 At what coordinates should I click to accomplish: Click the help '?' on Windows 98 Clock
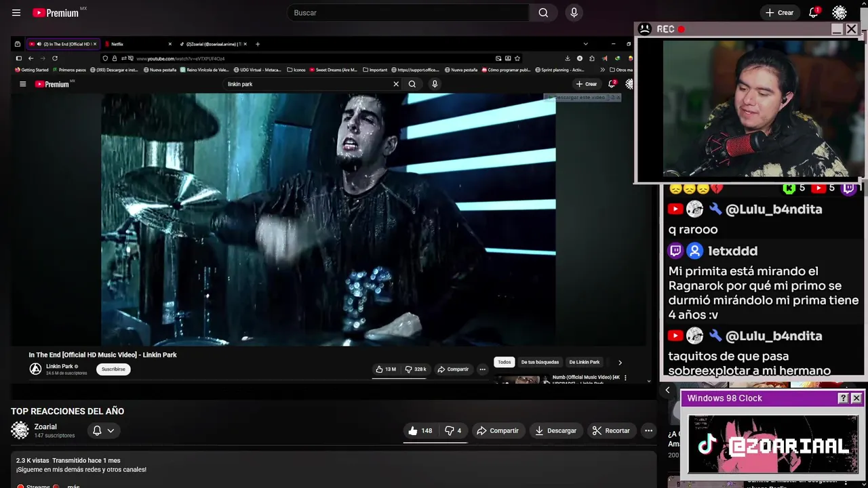pyautogui.click(x=843, y=399)
